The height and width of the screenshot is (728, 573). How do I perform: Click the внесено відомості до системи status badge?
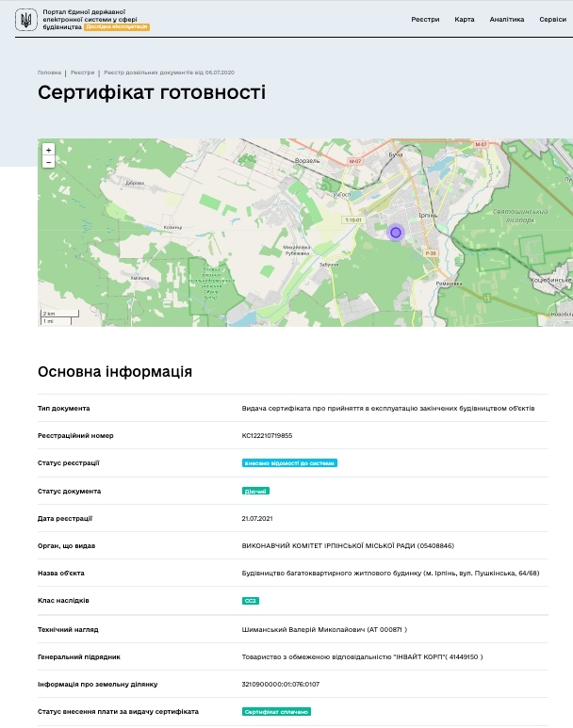click(289, 463)
